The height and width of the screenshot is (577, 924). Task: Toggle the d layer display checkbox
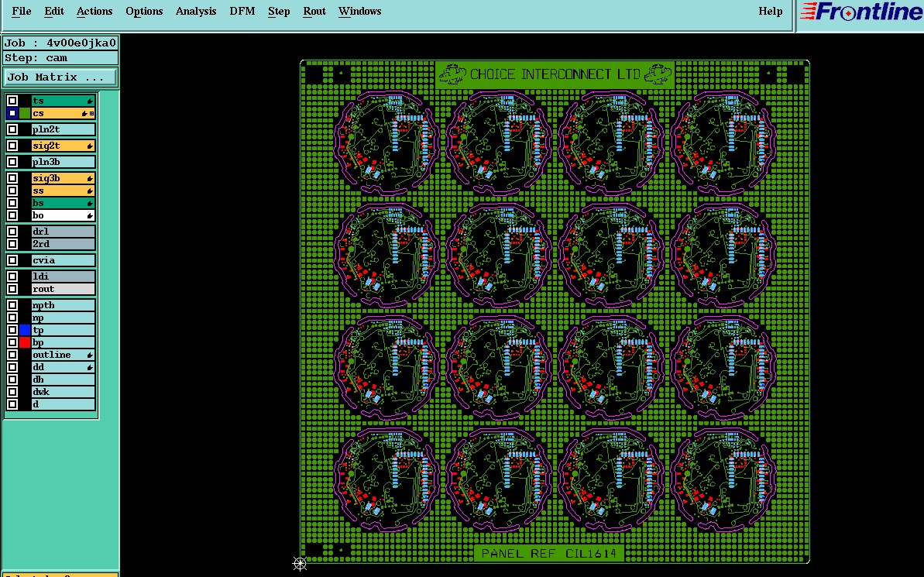tap(12, 404)
